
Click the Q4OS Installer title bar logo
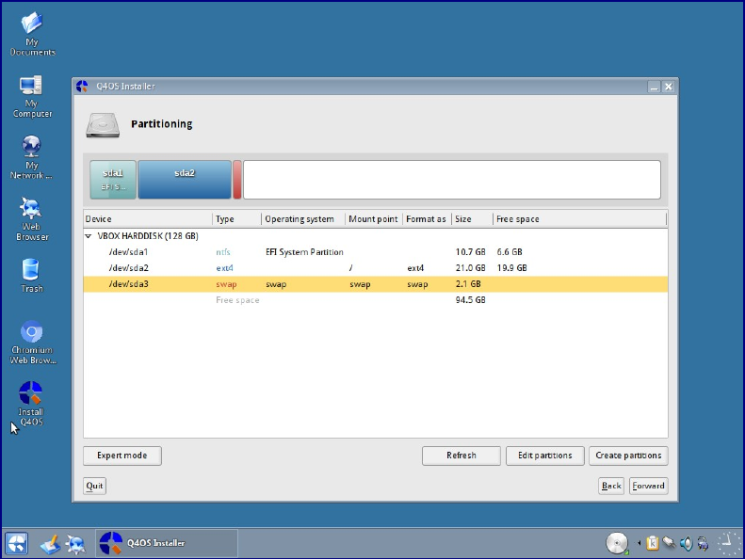82,87
